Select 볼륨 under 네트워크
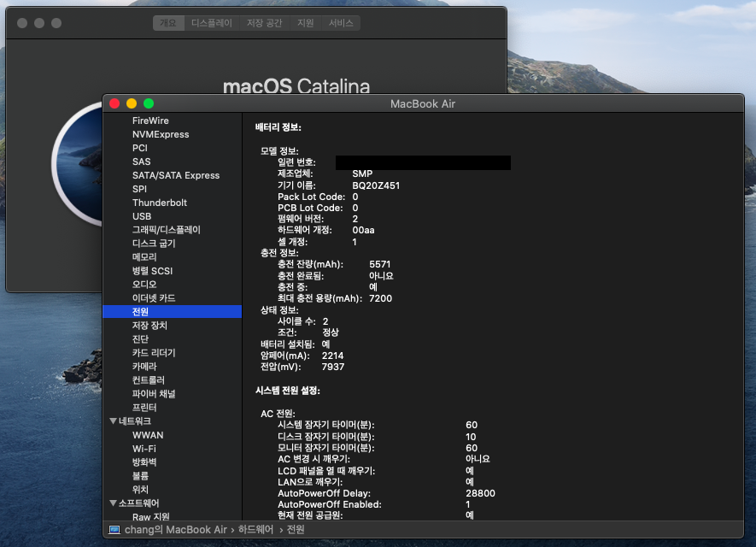This screenshot has height=547, width=756. [140, 476]
